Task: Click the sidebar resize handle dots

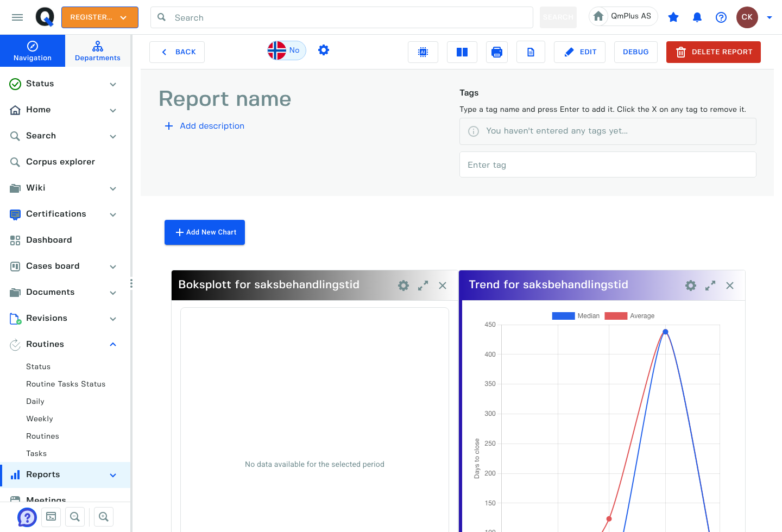Action: click(x=131, y=283)
